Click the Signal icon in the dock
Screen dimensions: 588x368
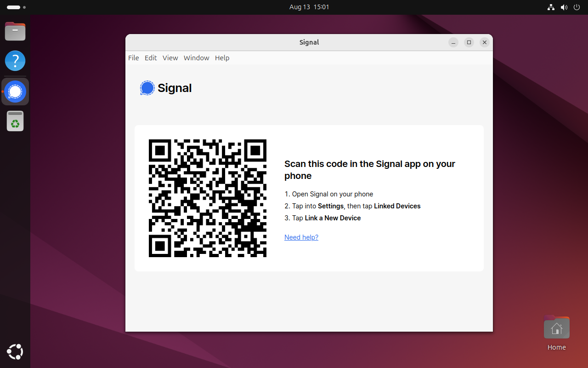pyautogui.click(x=15, y=92)
